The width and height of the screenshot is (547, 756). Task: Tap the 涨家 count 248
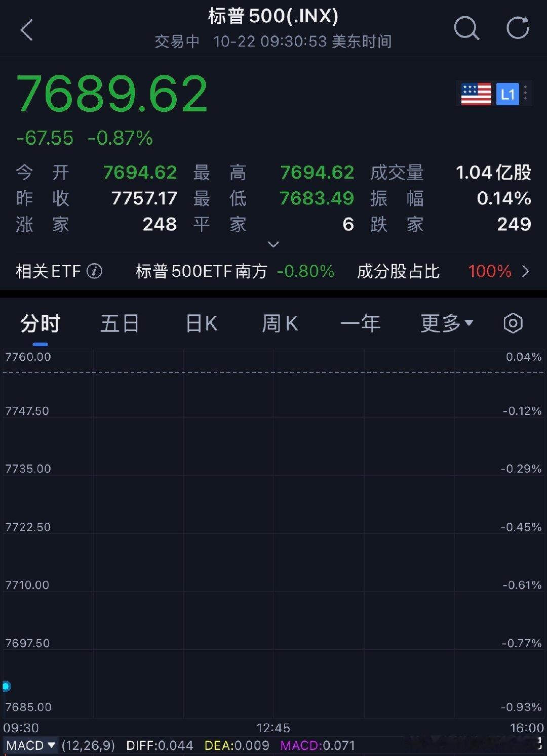(x=160, y=224)
